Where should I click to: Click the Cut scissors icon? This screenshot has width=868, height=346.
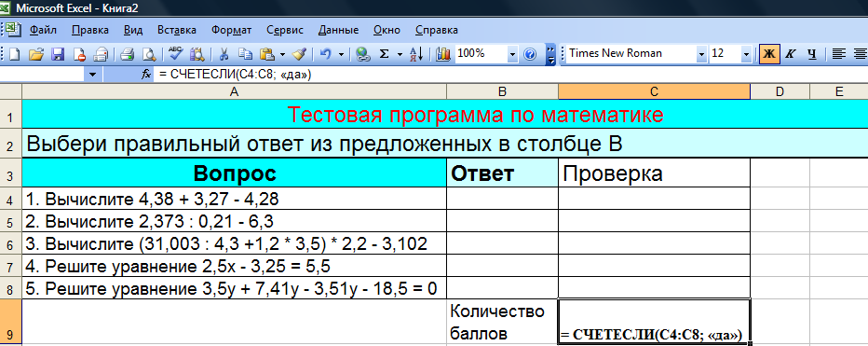pos(224,54)
